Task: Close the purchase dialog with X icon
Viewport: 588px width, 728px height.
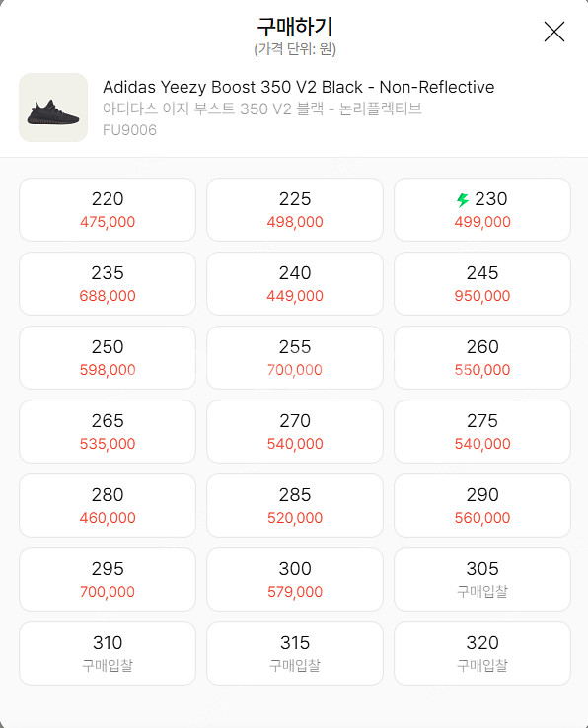Action: point(554,32)
